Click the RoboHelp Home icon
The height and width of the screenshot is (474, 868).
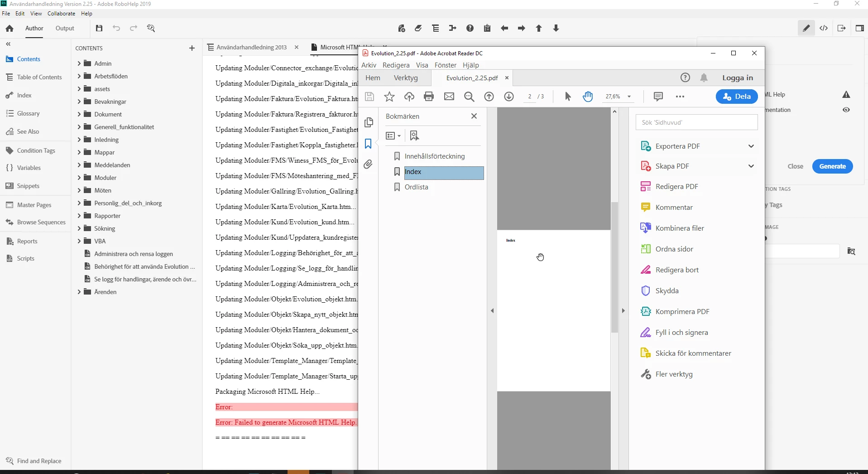[10, 28]
